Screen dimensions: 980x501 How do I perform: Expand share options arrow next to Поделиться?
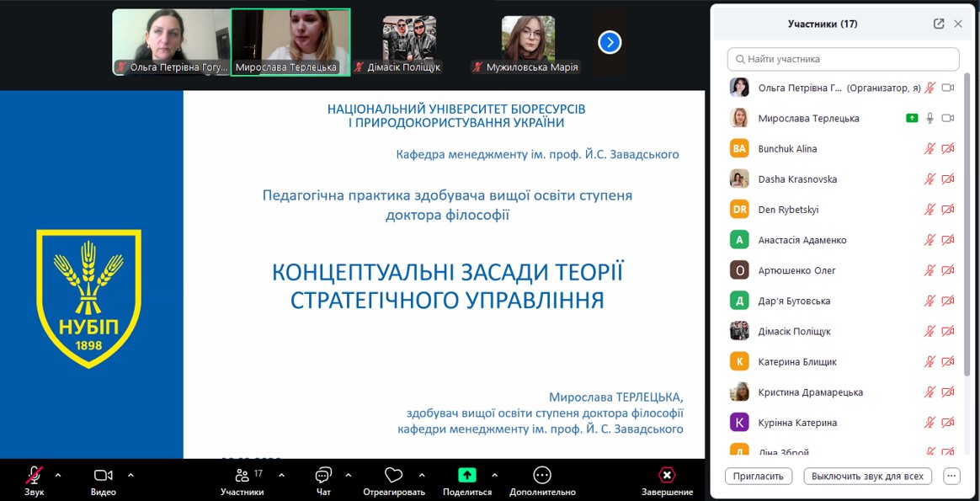point(495,475)
